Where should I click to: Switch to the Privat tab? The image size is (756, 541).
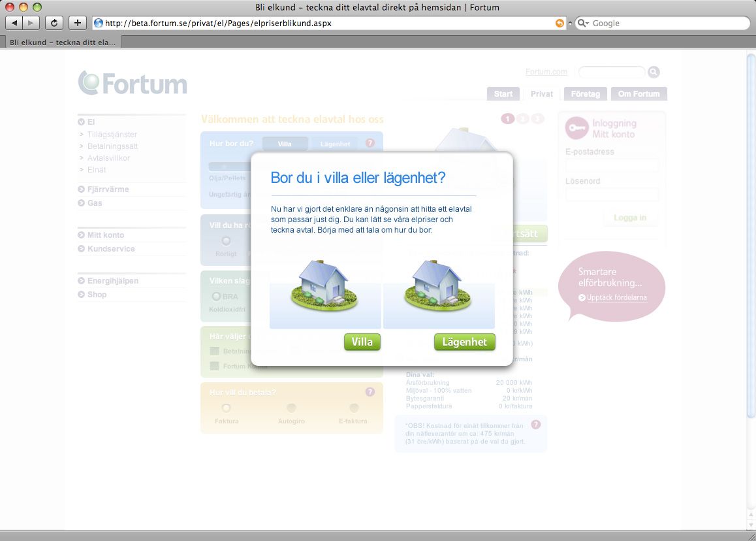pos(541,93)
